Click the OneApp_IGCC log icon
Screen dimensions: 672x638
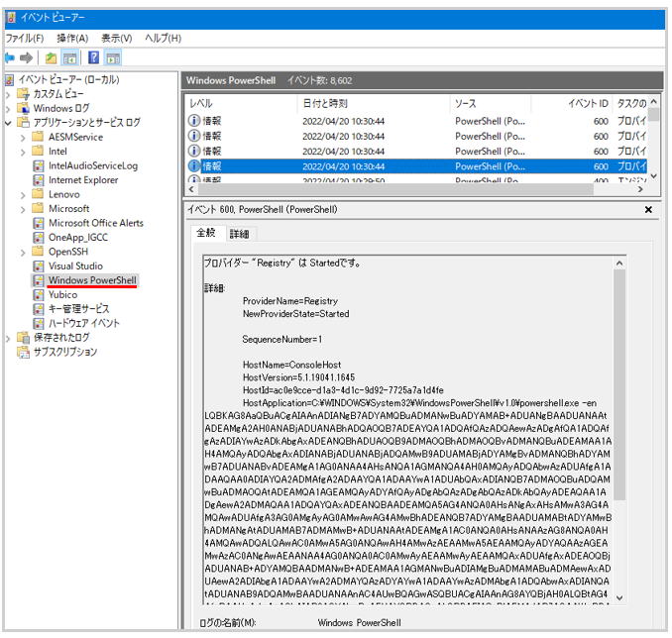coord(39,238)
